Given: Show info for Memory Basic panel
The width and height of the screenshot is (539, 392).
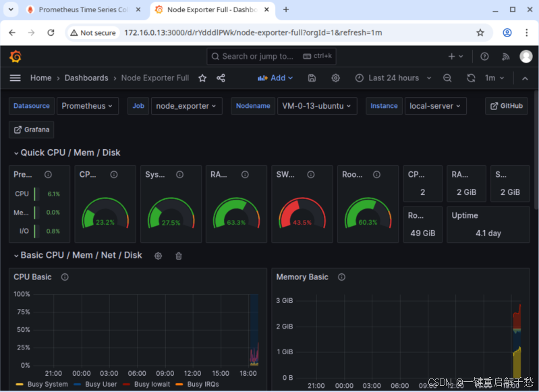Looking at the screenshot, I should 341,277.
